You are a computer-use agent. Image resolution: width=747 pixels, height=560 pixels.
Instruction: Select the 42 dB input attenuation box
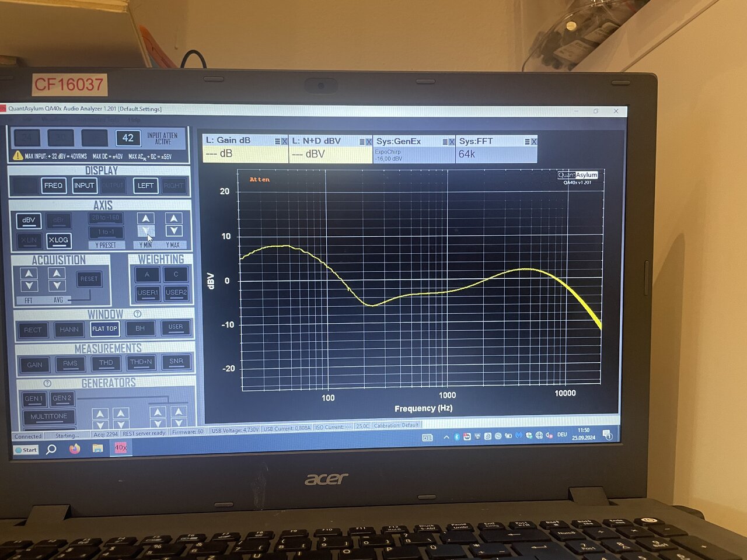point(128,138)
